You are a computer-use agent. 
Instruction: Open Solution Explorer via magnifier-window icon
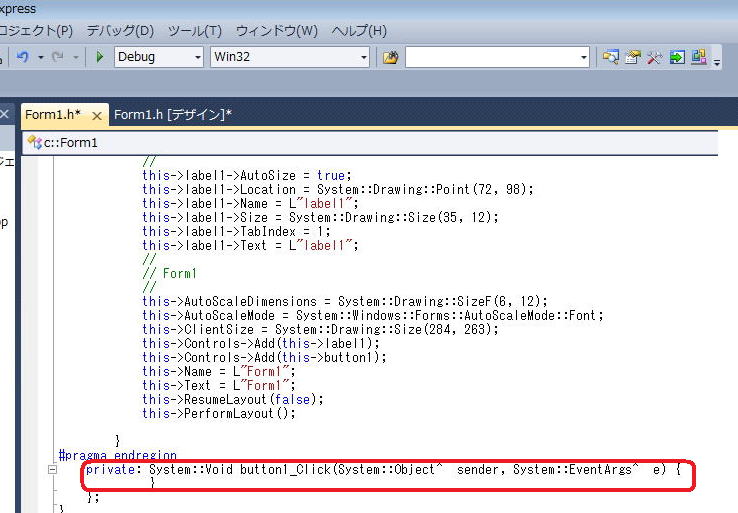coord(610,57)
